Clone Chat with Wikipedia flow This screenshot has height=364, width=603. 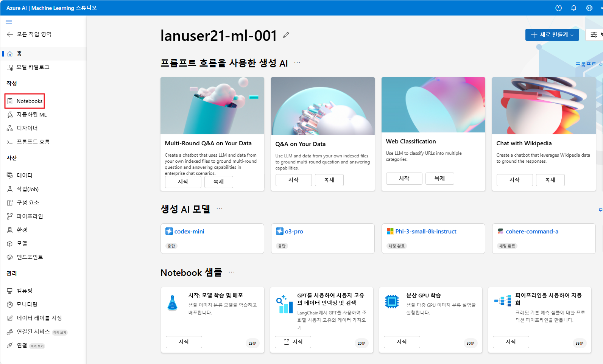pos(550,180)
